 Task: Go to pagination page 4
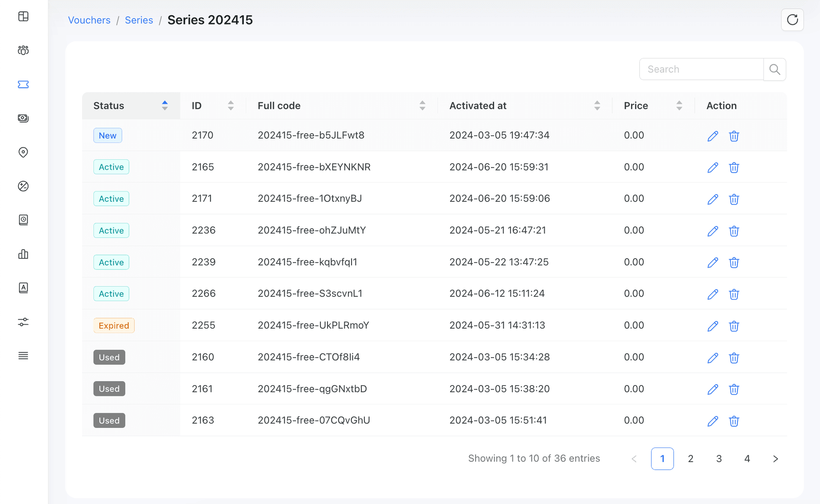tap(747, 459)
